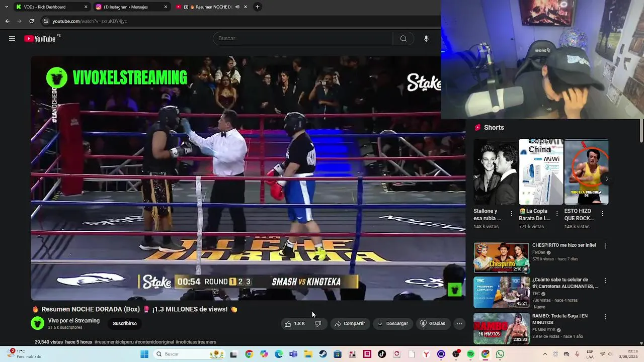Open La Copia Barata short thumbnail

coord(541,172)
